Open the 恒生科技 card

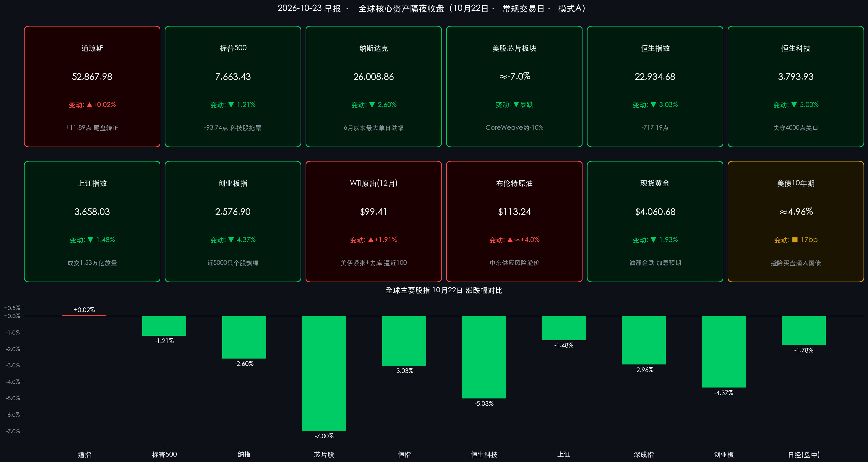pyautogui.click(x=796, y=86)
